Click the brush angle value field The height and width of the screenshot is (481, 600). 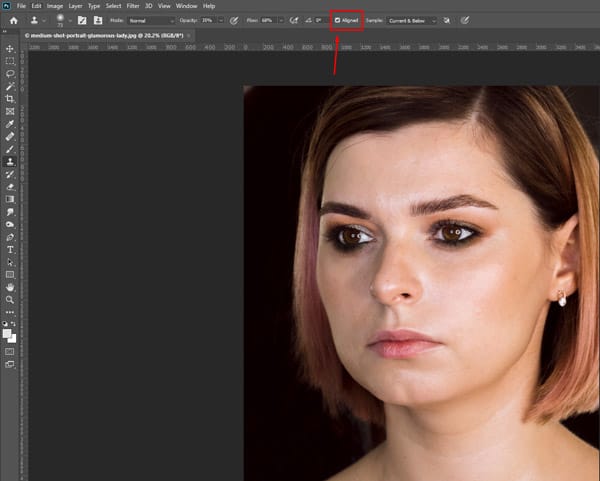pos(319,20)
